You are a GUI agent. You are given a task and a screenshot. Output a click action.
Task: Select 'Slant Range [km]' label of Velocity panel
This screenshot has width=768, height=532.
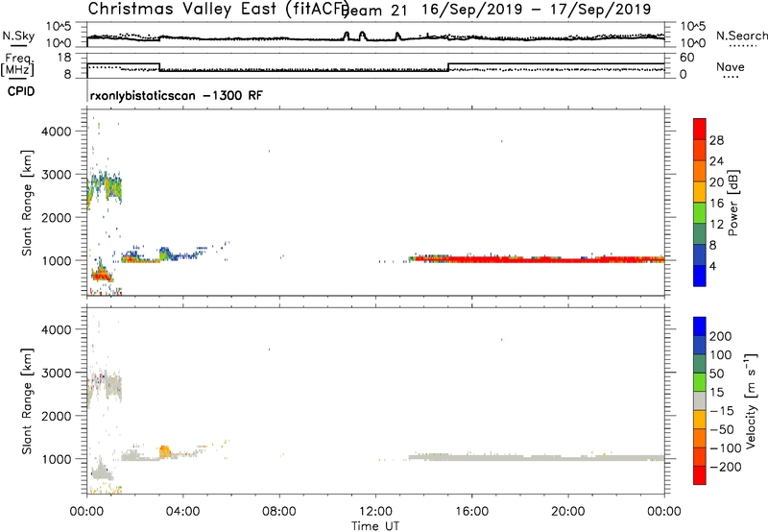(27, 401)
